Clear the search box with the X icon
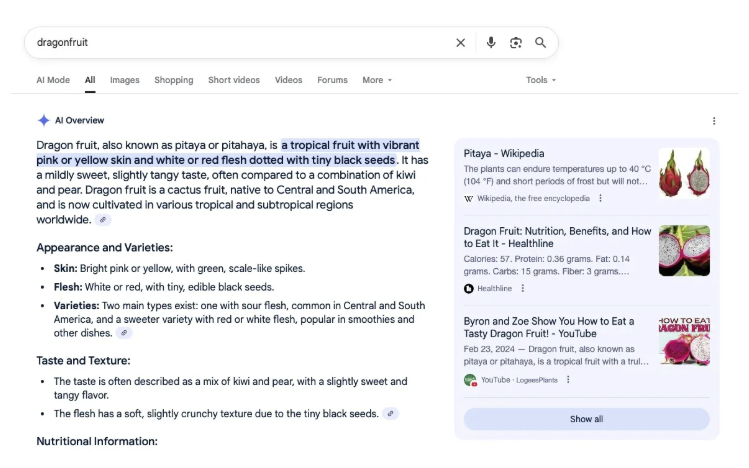The height and width of the screenshot is (468, 749). point(460,43)
